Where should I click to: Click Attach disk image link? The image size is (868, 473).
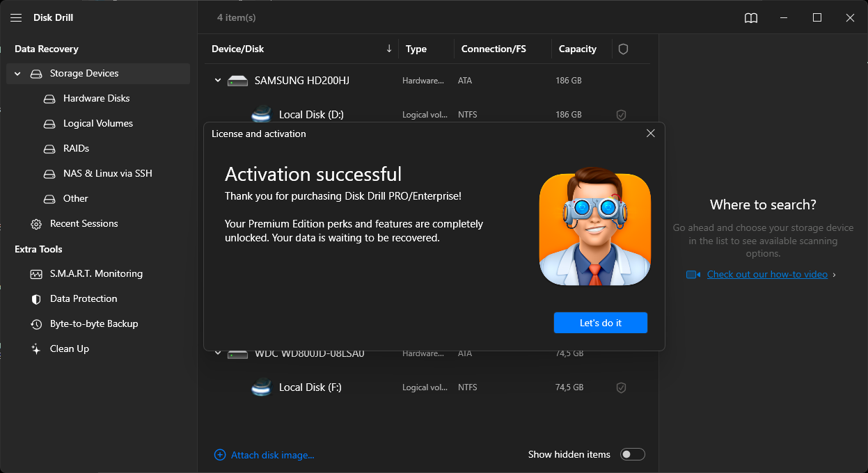click(x=273, y=455)
